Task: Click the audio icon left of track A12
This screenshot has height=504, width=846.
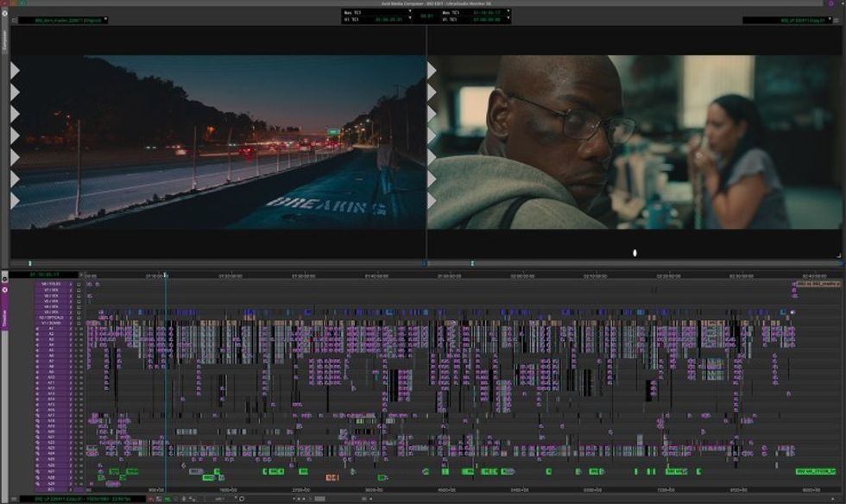Action: 37,389
